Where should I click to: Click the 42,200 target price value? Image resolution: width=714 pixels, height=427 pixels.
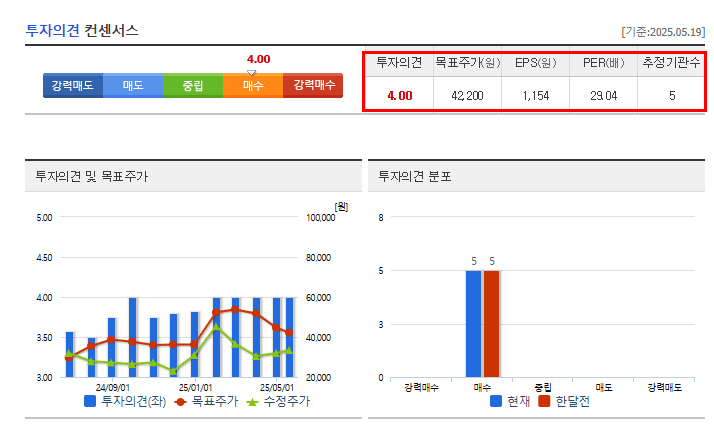pyautogui.click(x=467, y=96)
